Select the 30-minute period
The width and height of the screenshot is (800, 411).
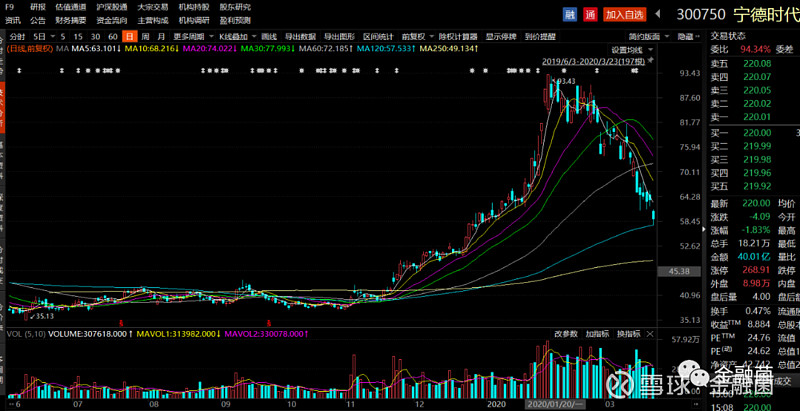[x=95, y=37]
